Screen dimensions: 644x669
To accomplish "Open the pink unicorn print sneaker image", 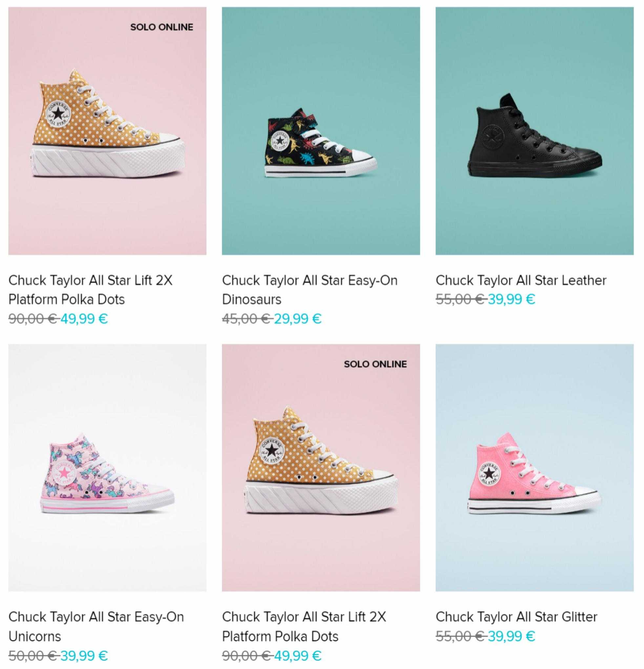I will click(x=107, y=468).
